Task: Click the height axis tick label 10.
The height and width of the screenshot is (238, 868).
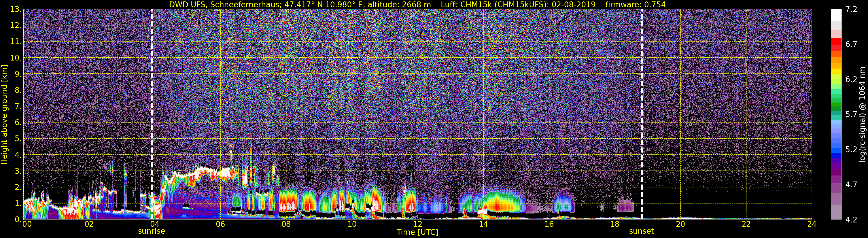Action: coord(15,58)
